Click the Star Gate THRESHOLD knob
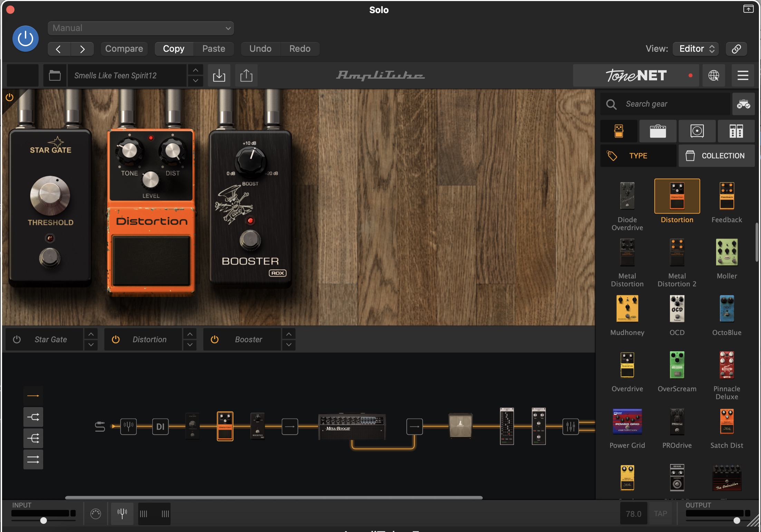This screenshot has width=761, height=532. [x=50, y=195]
